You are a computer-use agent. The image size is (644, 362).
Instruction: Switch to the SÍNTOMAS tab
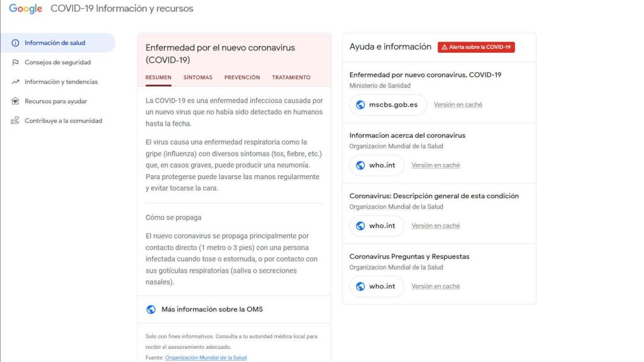(197, 77)
